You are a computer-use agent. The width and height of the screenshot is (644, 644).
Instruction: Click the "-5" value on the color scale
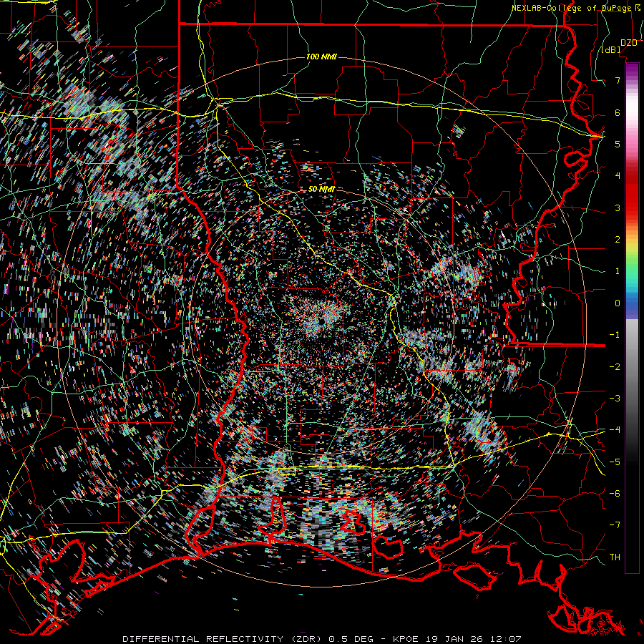[615, 462]
